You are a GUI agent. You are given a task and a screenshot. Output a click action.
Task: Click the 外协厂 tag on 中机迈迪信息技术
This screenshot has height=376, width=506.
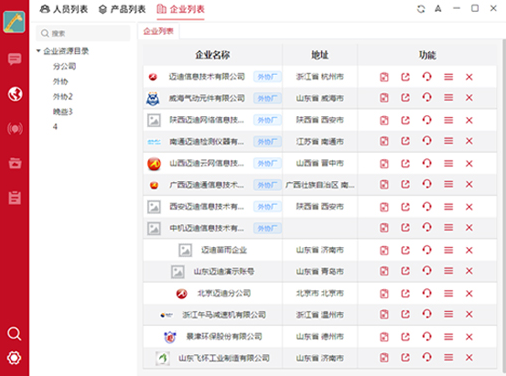point(267,228)
